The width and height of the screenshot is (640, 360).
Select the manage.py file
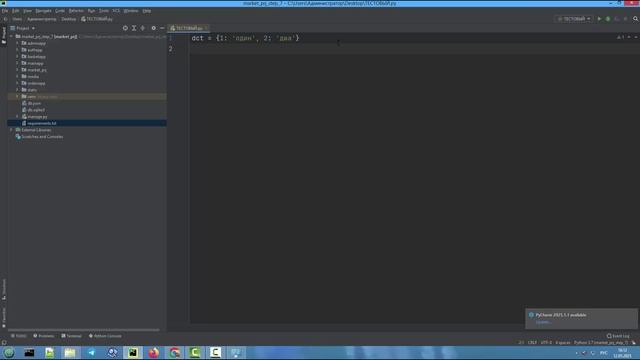(37, 117)
